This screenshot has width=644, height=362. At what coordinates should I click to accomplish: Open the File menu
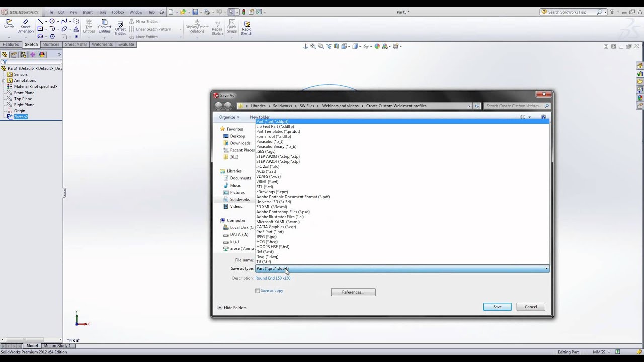click(x=50, y=12)
